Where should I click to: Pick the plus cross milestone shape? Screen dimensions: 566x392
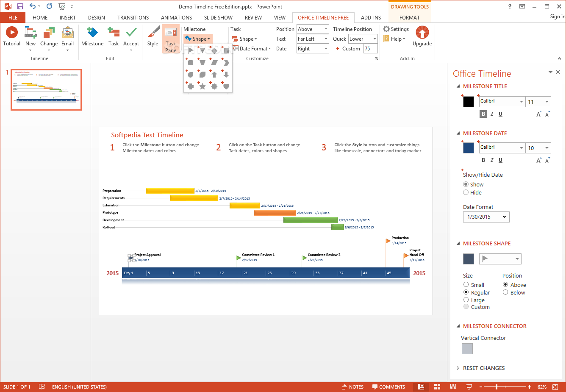pyautogui.click(x=191, y=86)
